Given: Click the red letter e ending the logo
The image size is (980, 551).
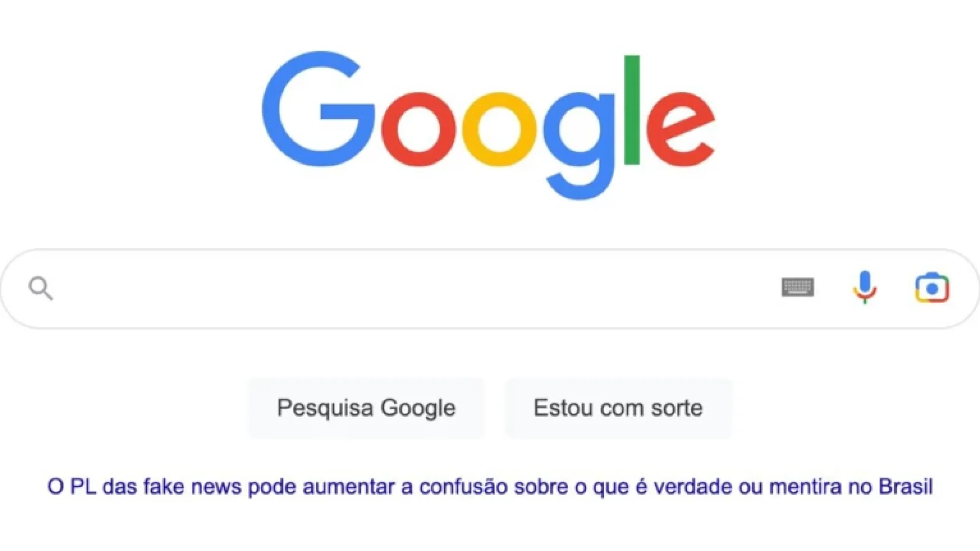Looking at the screenshot, I should point(680,129).
